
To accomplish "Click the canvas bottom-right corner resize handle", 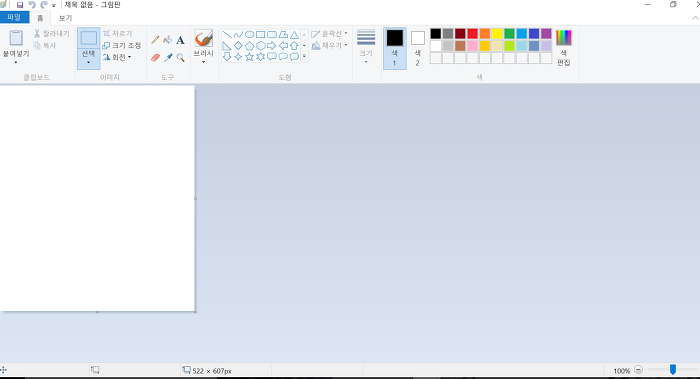I will pos(196,312).
